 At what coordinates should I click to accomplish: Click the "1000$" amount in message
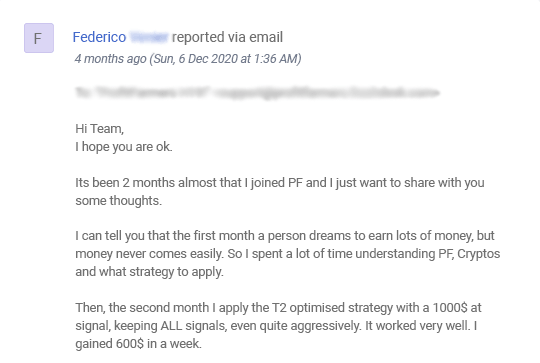[450, 308]
